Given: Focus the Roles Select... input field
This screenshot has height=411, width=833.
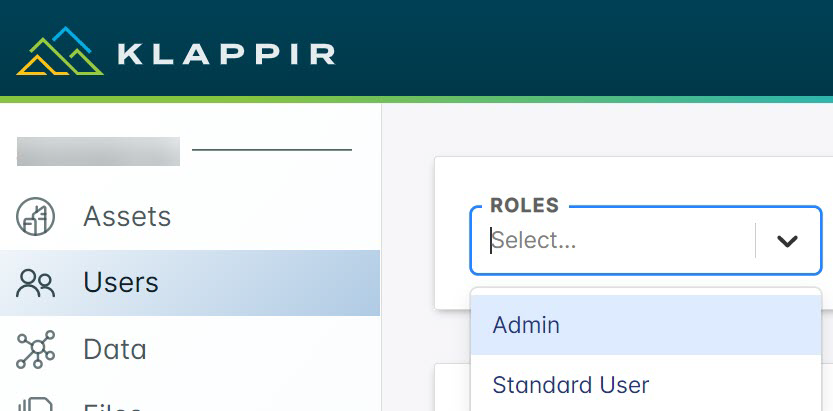Looking at the screenshot, I should tap(612, 241).
